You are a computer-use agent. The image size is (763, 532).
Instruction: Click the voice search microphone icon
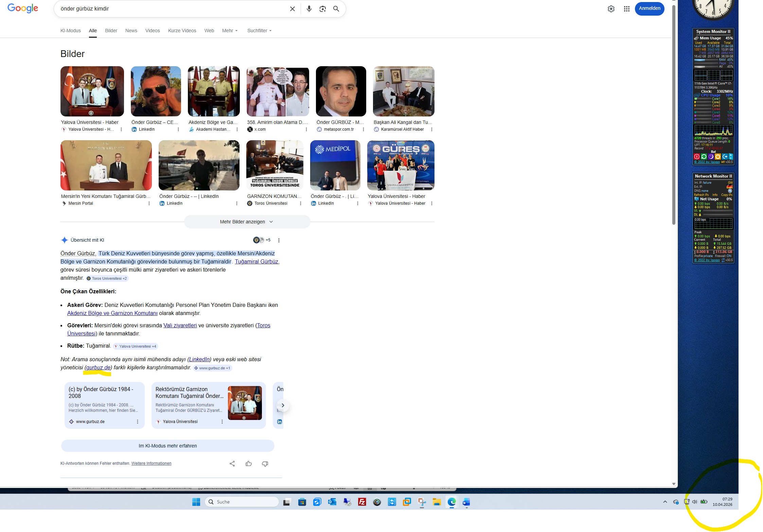pos(309,9)
